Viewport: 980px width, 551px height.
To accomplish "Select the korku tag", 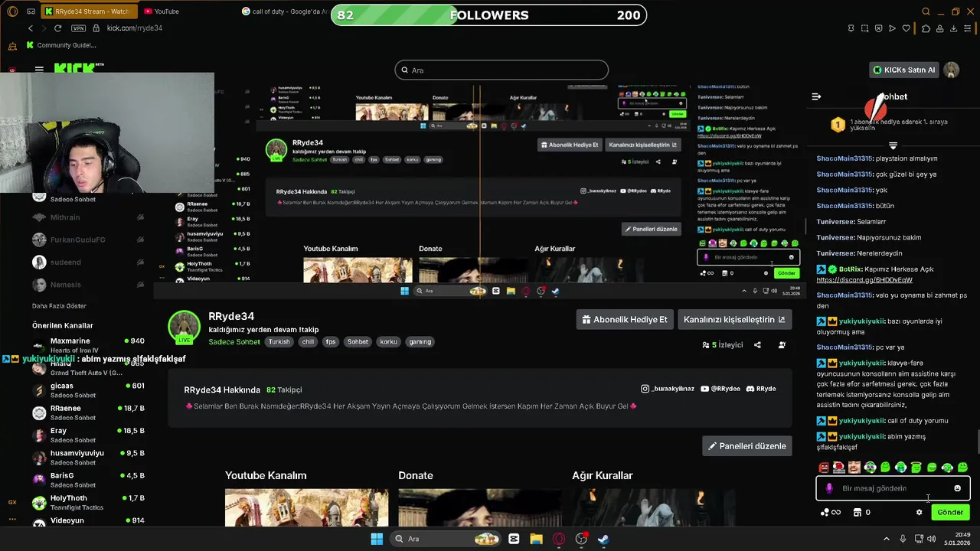I will [x=389, y=342].
